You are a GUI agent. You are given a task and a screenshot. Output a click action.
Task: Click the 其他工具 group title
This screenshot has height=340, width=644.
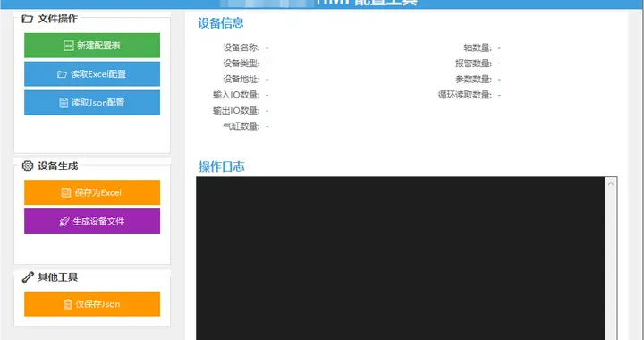pyautogui.click(x=57, y=277)
